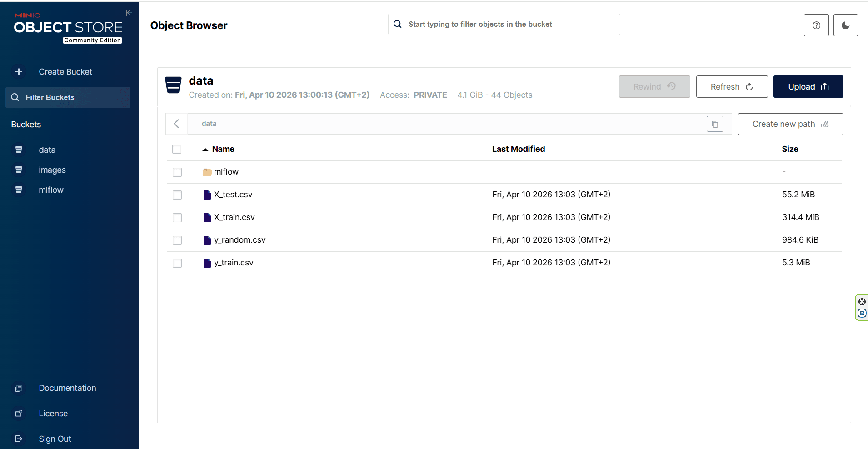Screen dimensions: 868x449
Task: Click the X_train.csv file icon
Action: (207, 218)
